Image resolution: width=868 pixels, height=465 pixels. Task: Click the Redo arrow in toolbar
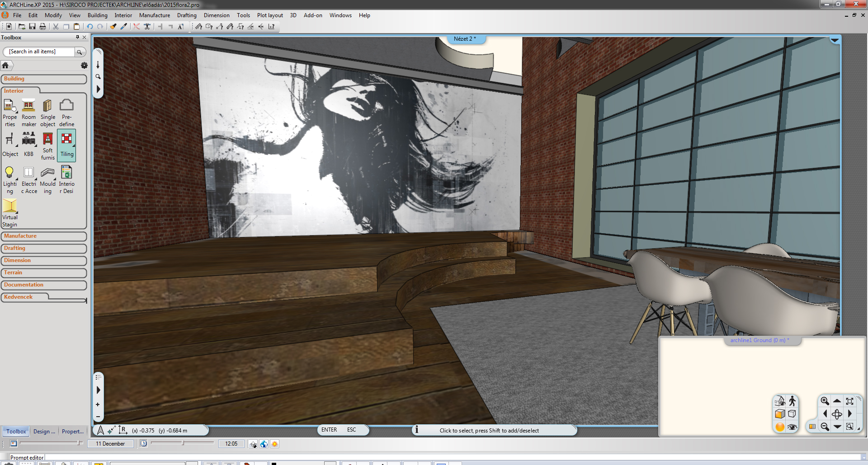coord(100,27)
